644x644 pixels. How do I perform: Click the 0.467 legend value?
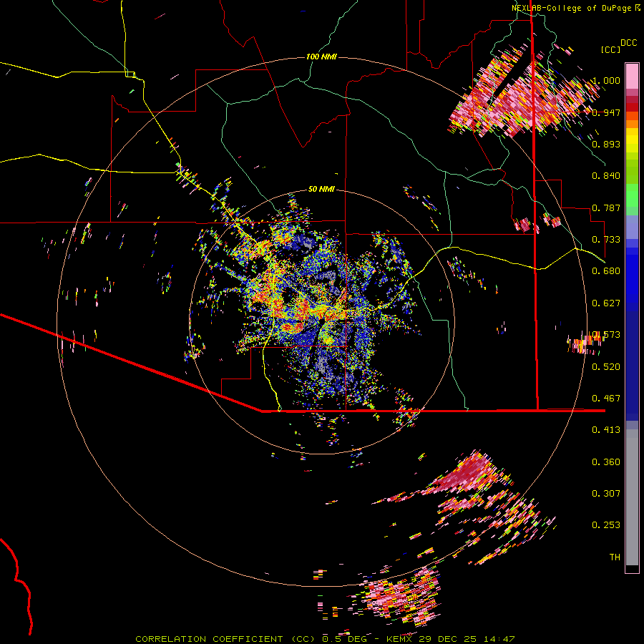(x=606, y=399)
